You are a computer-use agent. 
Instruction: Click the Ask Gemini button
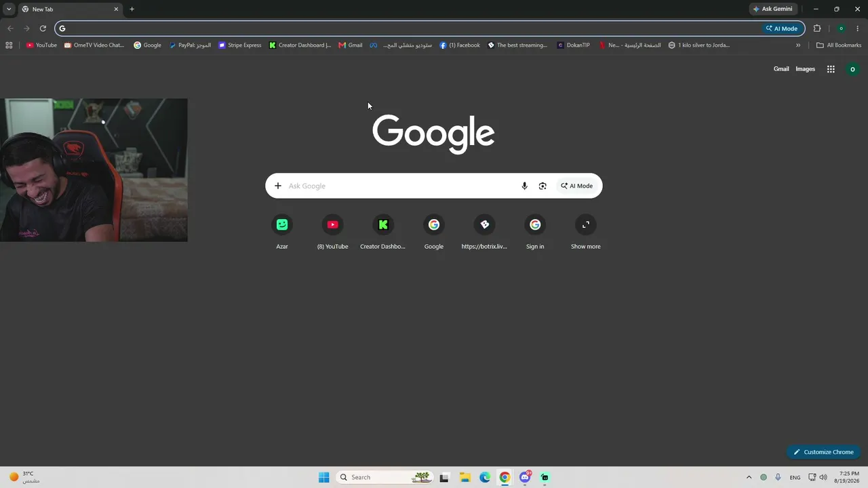tap(772, 9)
